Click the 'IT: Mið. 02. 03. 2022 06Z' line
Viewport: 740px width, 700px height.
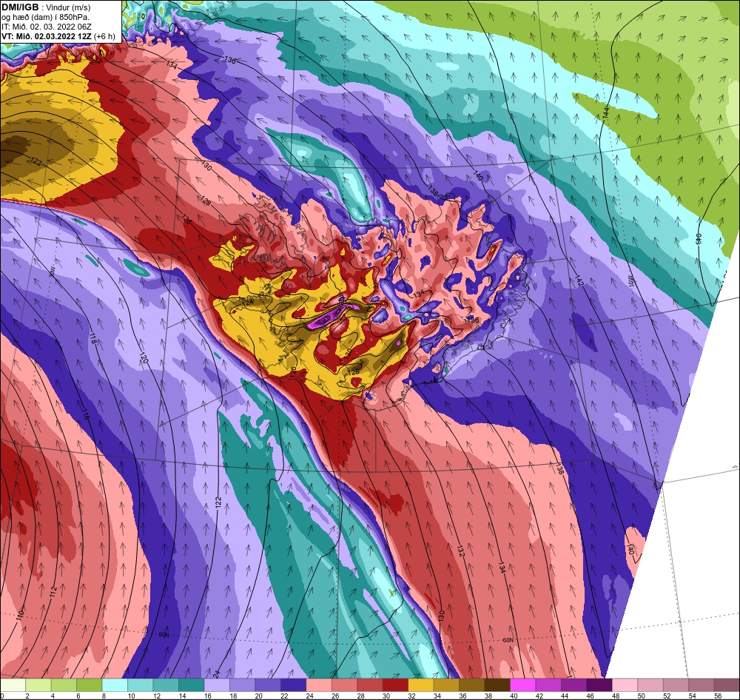point(46,27)
